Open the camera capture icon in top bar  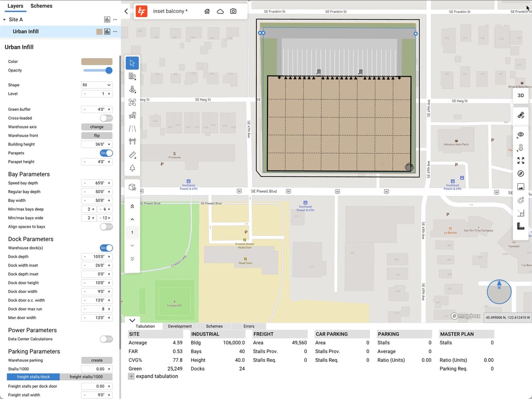[233, 10]
